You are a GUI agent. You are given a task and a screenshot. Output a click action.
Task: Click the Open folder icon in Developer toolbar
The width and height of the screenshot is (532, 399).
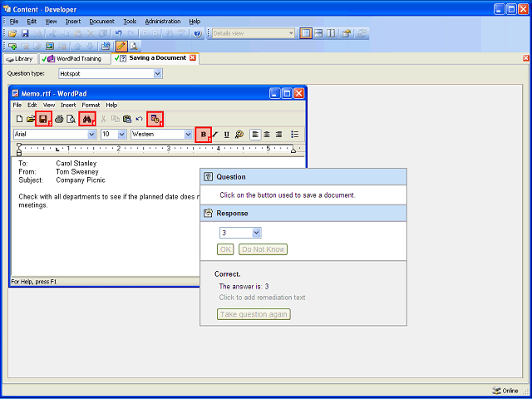pos(12,33)
